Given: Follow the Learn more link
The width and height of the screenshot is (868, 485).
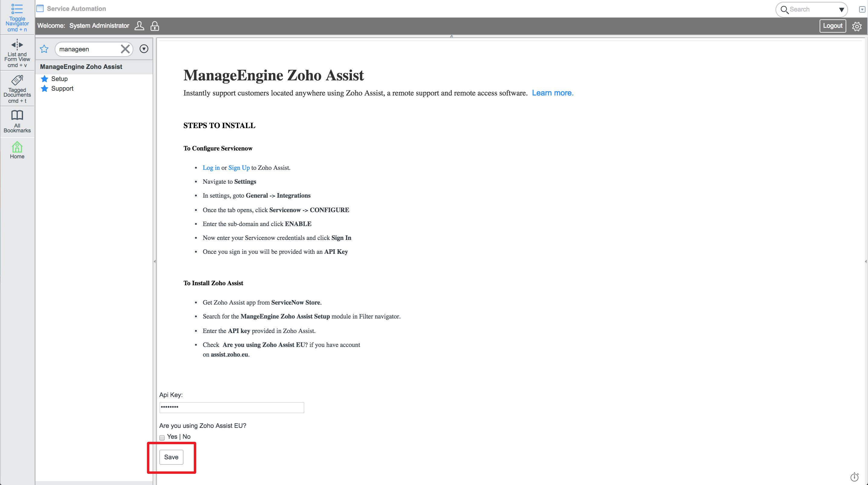Looking at the screenshot, I should coord(552,93).
